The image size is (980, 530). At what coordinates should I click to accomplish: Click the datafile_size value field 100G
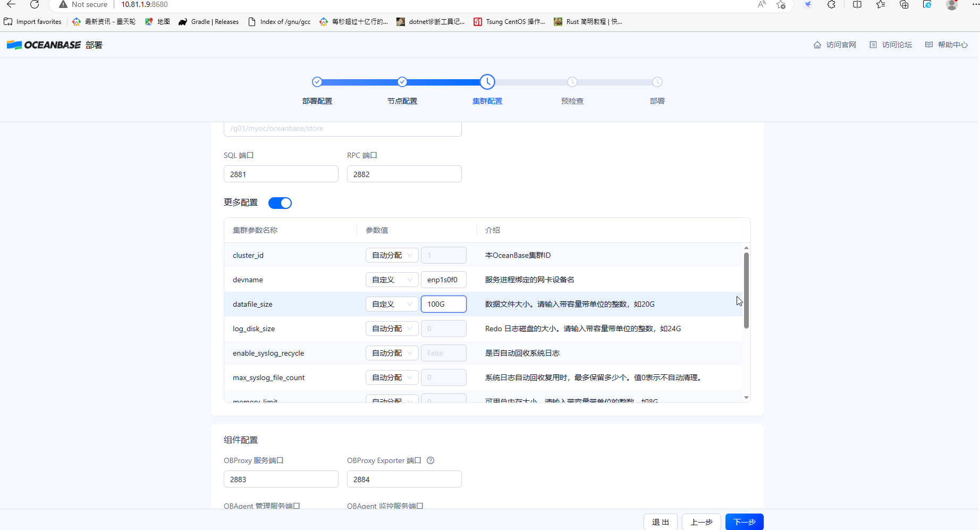[444, 304]
